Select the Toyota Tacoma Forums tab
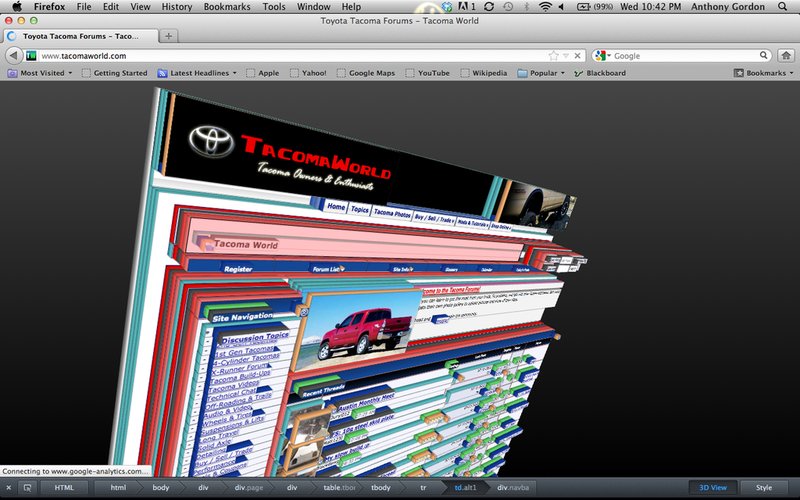 81,36
